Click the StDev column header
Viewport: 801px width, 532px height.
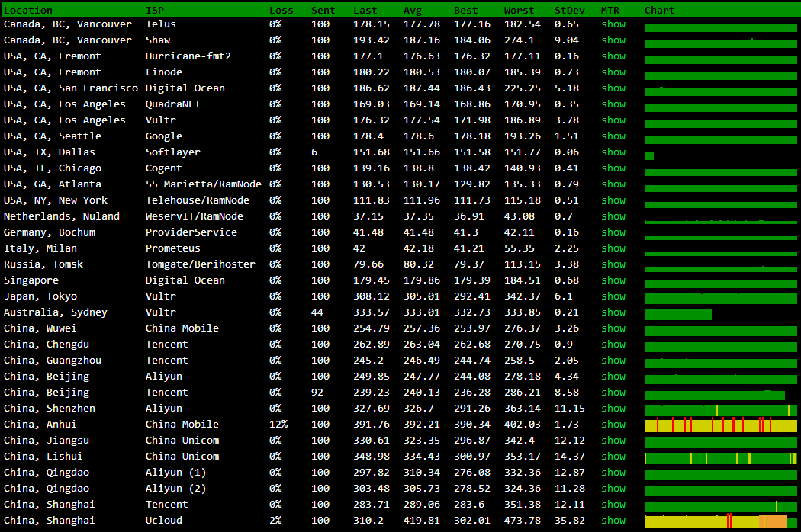pyautogui.click(x=570, y=10)
